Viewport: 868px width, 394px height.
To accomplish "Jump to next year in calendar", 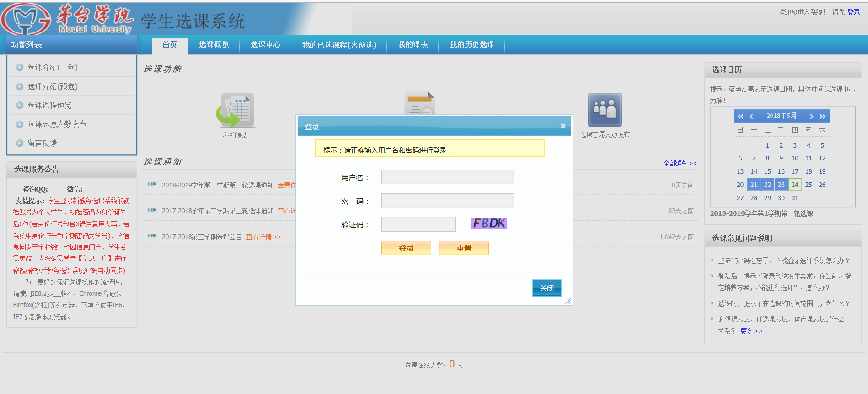I will (822, 117).
